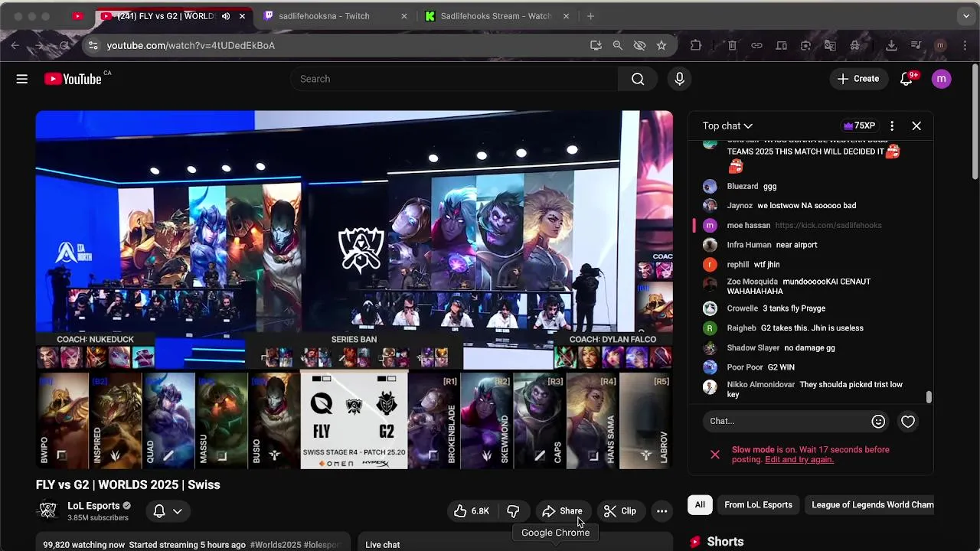This screenshot has width=980, height=551.
Task: Click the Create button
Action: point(858,79)
